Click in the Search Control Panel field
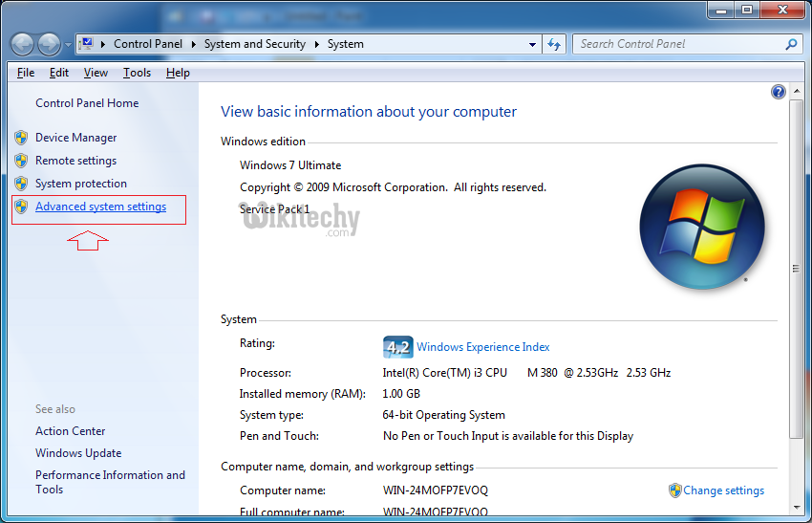The image size is (812, 523). click(x=678, y=44)
